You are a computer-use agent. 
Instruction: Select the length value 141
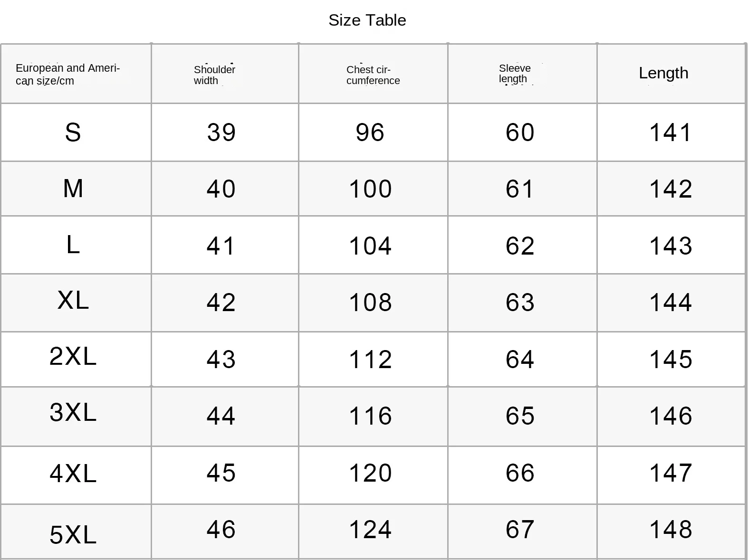pos(671,133)
